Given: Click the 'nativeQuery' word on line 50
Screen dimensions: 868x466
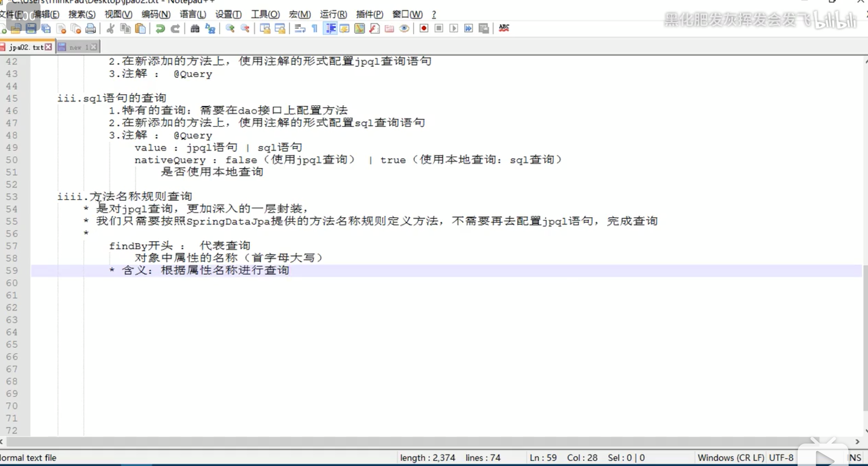Looking at the screenshot, I should [x=170, y=160].
